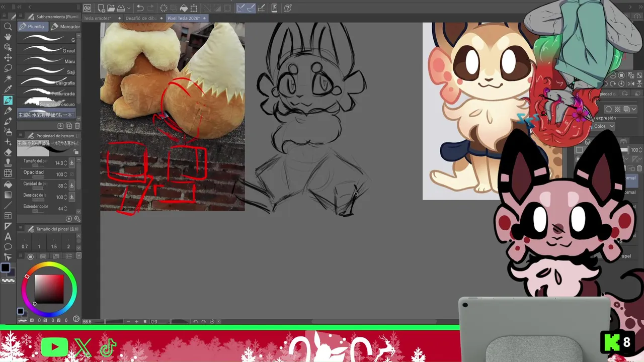Select the Operation object cube tool
The width and height of the screenshot is (644, 362).
(8, 47)
